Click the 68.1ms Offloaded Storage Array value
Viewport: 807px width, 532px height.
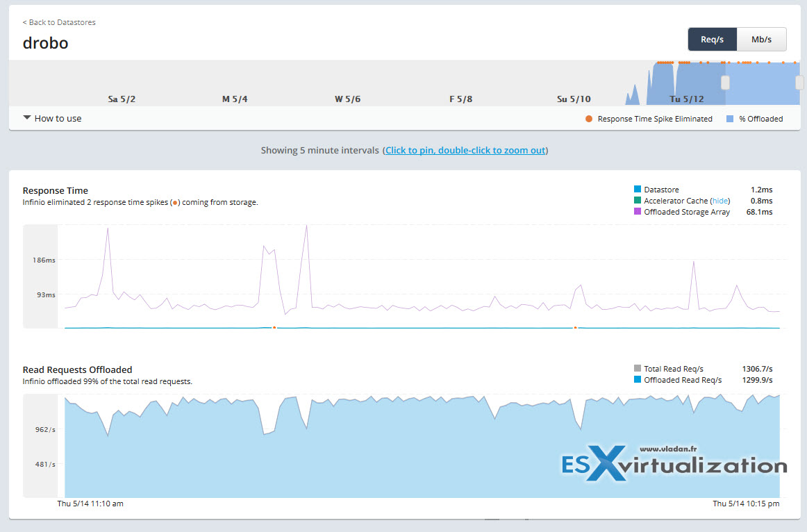759,212
